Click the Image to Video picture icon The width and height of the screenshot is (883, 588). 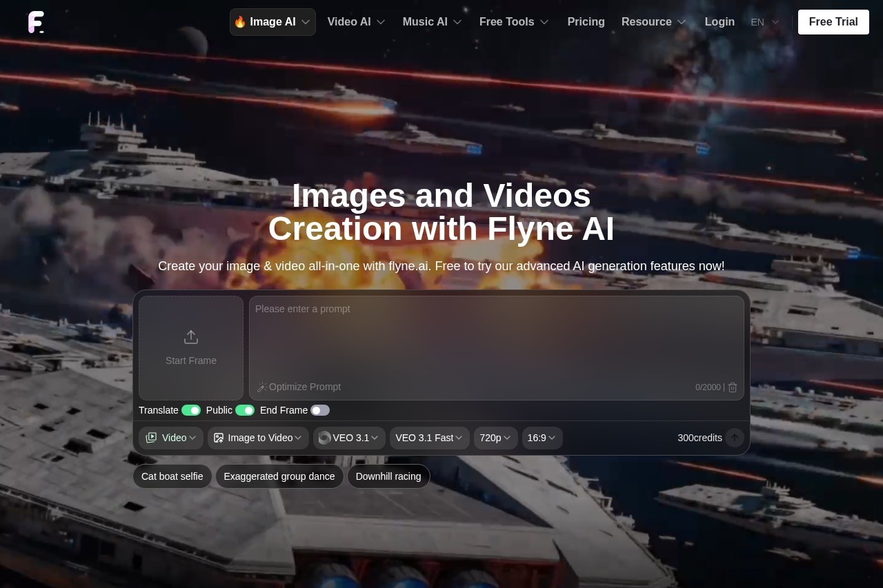click(219, 438)
